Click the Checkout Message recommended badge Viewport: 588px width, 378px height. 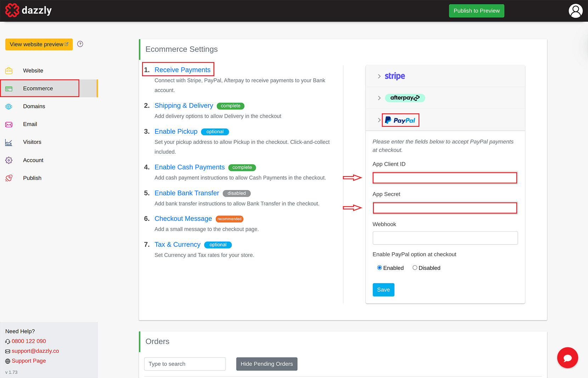pos(230,219)
